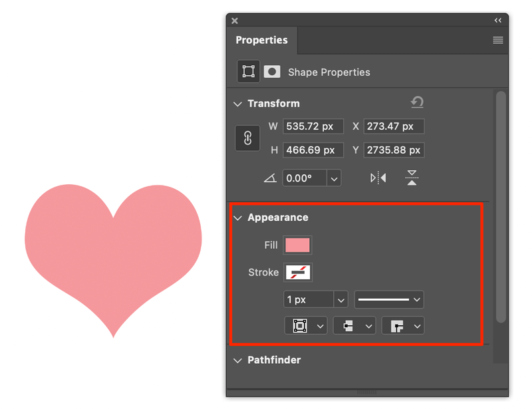532x409 pixels.
Task: Open the Properties panel menu
Action: coord(497,40)
